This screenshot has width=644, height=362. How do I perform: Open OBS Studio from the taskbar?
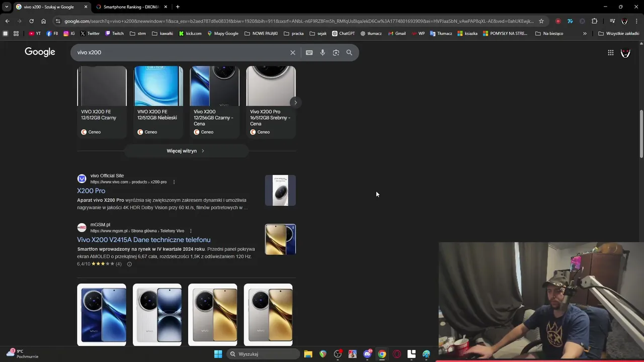[338, 354]
